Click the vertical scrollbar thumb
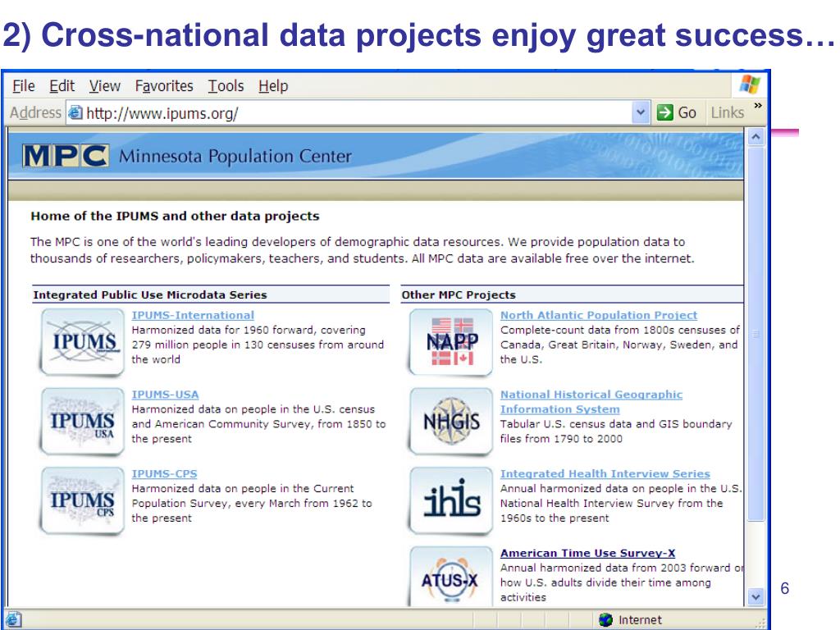 click(x=756, y=333)
